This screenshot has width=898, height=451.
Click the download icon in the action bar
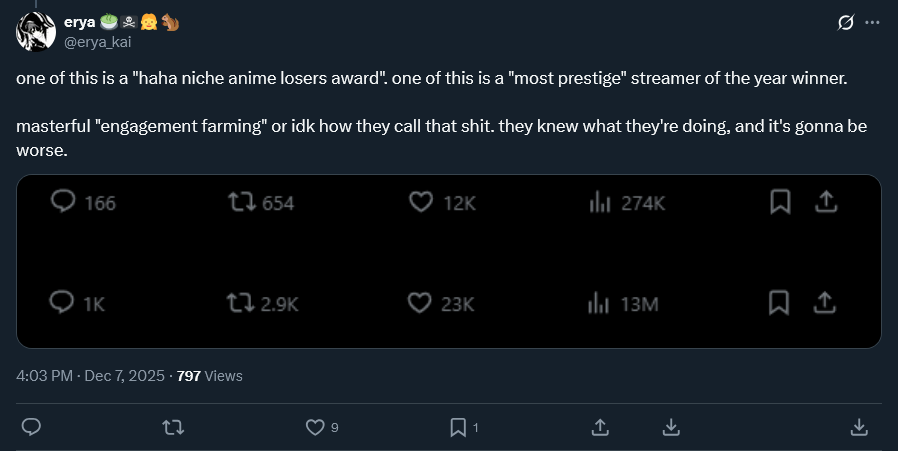point(672,427)
